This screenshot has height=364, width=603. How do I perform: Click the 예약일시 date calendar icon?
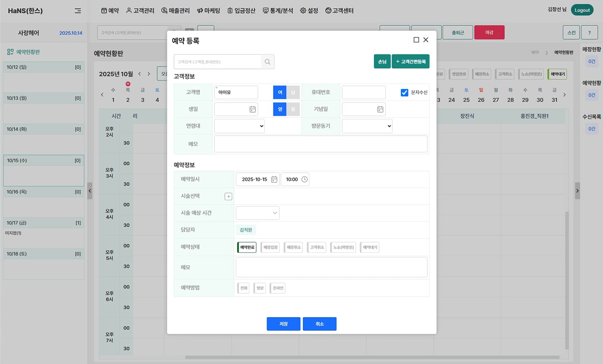tap(274, 179)
